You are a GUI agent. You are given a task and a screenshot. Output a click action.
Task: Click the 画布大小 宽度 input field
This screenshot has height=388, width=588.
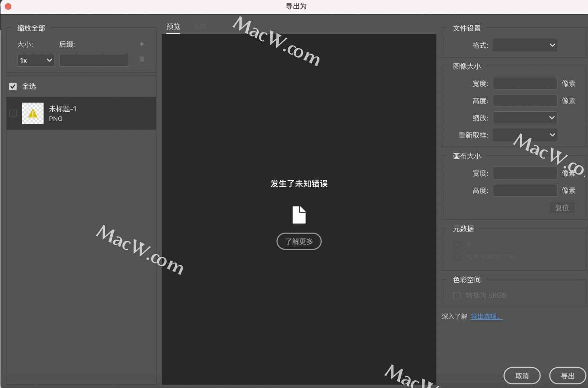(x=524, y=173)
